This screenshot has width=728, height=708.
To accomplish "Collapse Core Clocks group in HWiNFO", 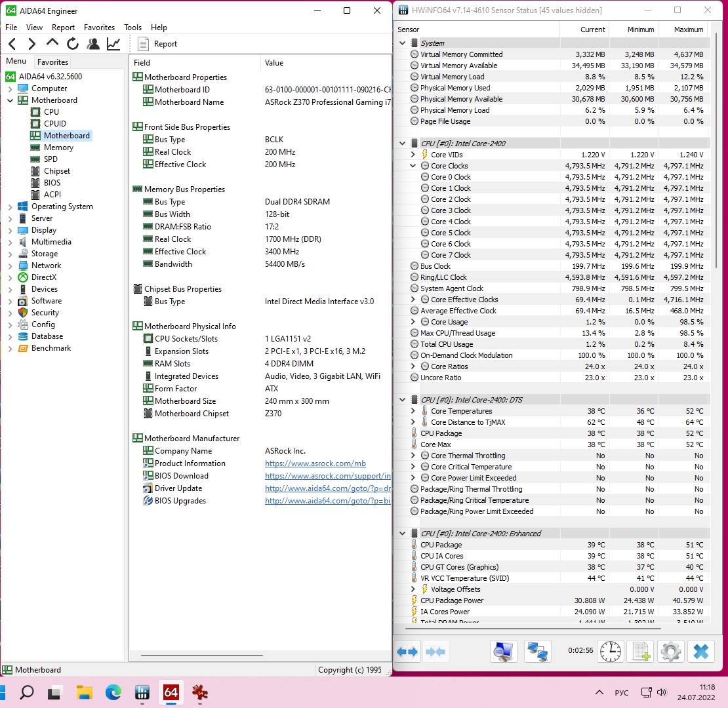I will coord(413,166).
